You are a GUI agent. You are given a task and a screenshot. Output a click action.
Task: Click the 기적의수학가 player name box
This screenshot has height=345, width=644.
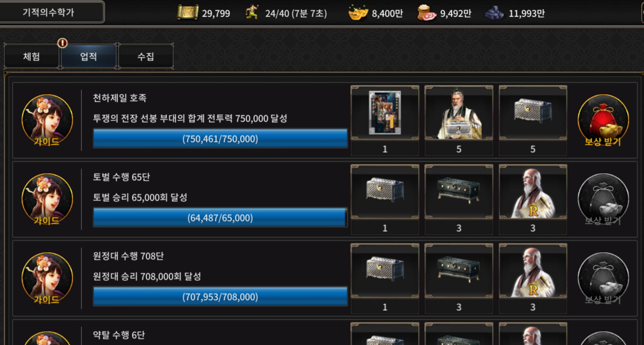coord(49,12)
